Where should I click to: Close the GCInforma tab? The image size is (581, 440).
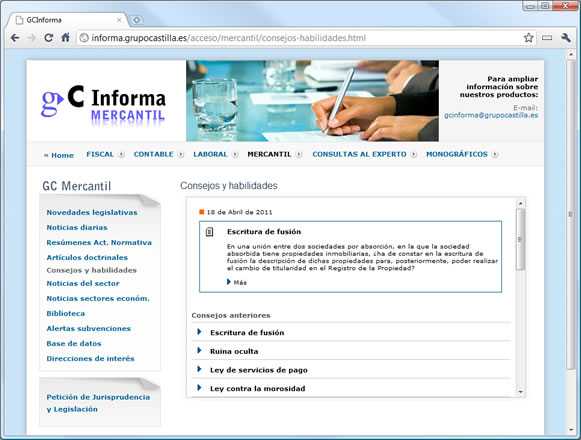[119, 20]
